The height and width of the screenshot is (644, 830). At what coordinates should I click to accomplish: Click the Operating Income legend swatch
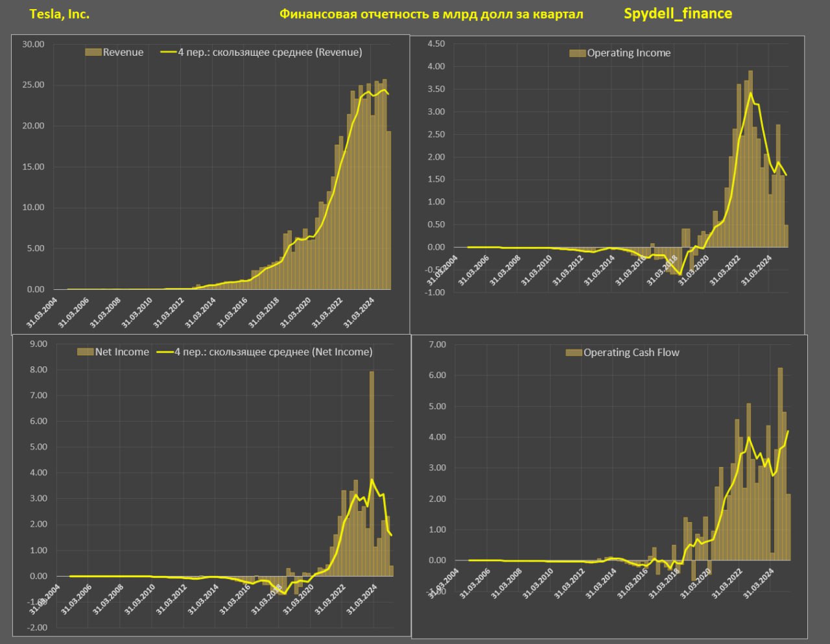(577, 53)
